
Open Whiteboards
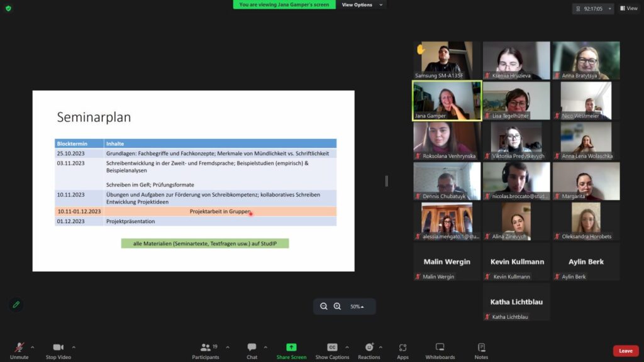440,351
